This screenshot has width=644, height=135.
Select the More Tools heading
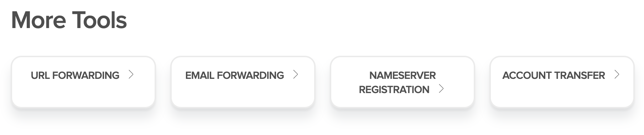(x=69, y=20)
